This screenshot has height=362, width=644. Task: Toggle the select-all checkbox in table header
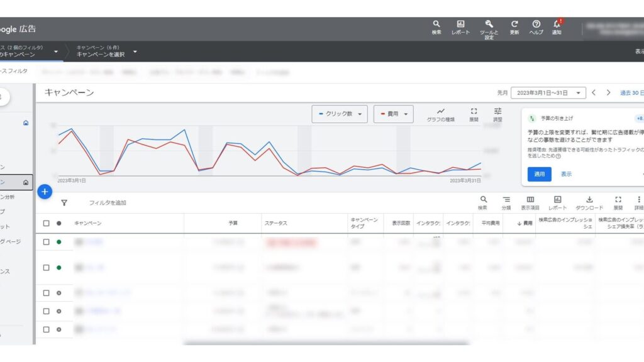[46, 223]
